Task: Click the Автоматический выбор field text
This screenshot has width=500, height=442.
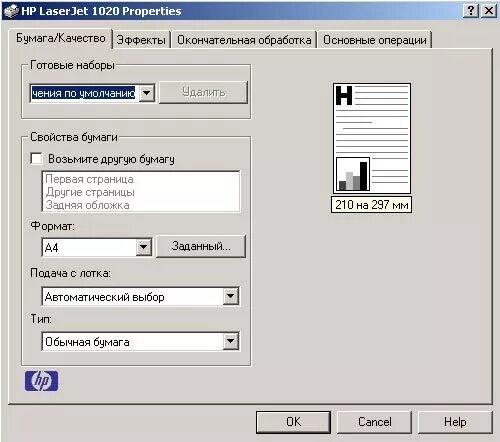Action: tap(105, 297)
